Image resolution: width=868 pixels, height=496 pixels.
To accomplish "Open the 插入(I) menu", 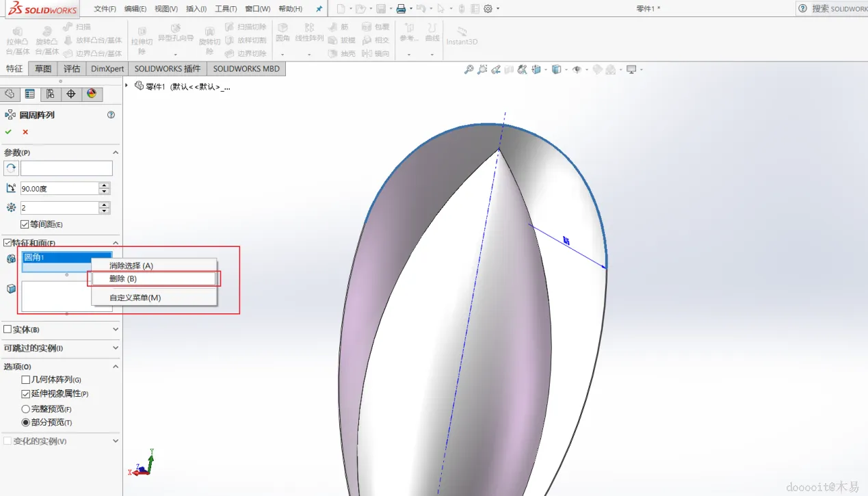I will (x=196, y=9).
